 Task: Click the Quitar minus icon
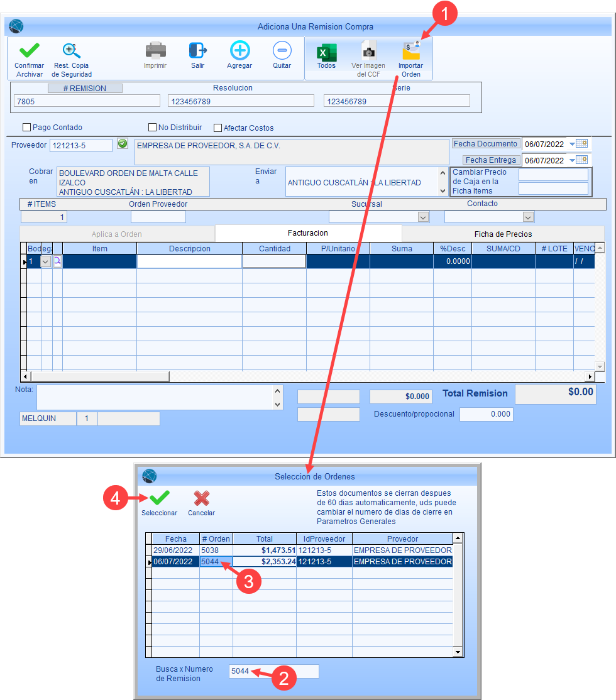tap(282, 50)
